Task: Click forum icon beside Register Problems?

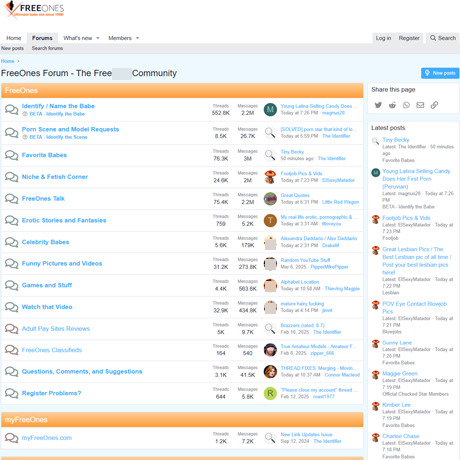Action: pyautogui.click(x=12, y=393)
